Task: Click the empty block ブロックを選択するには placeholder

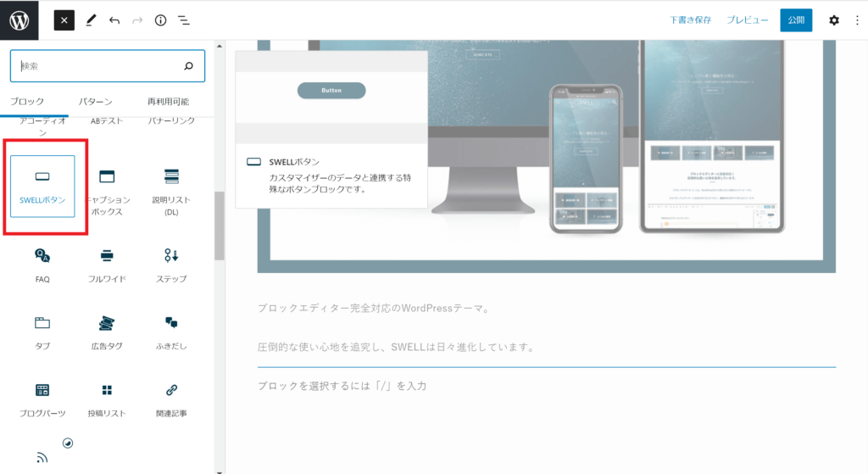Action: 342,386
